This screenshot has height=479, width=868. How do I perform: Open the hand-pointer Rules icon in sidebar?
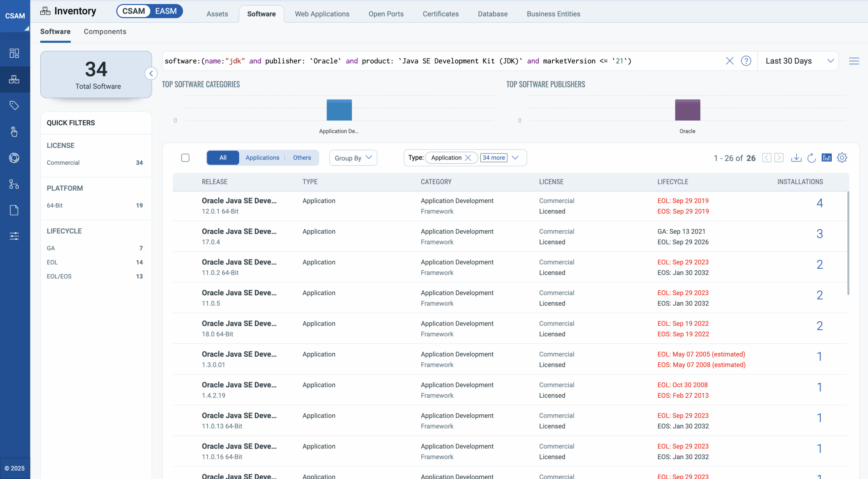point(14,131)
